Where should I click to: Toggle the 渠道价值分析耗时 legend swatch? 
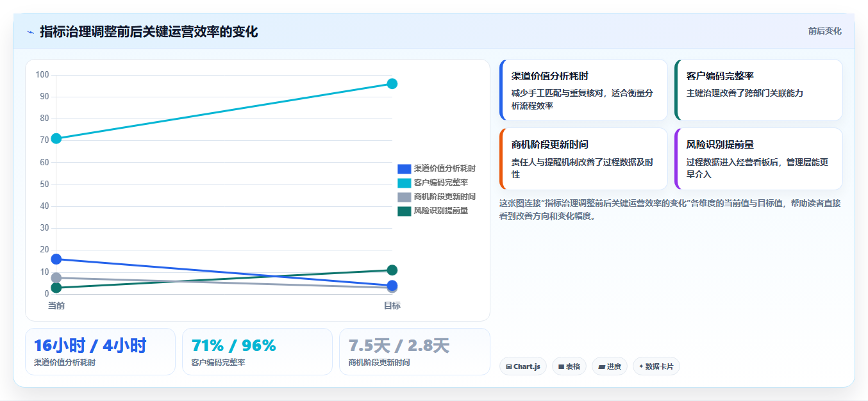pos(404,168)
